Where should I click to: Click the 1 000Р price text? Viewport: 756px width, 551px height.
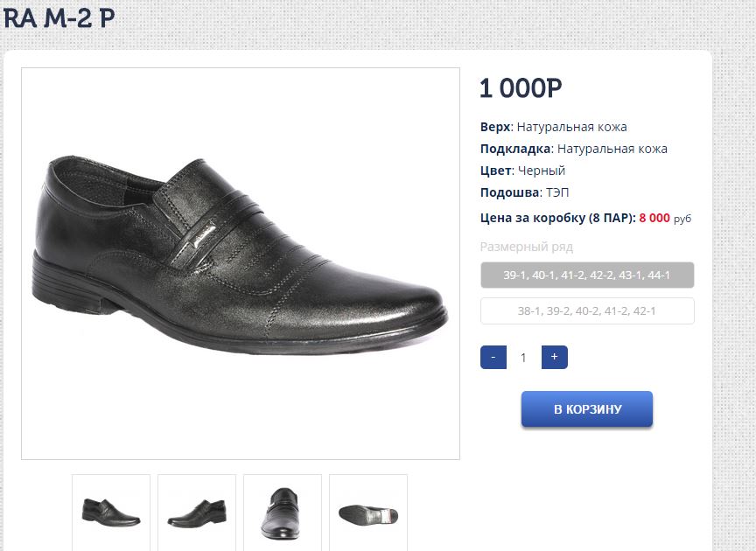[521, 88]
